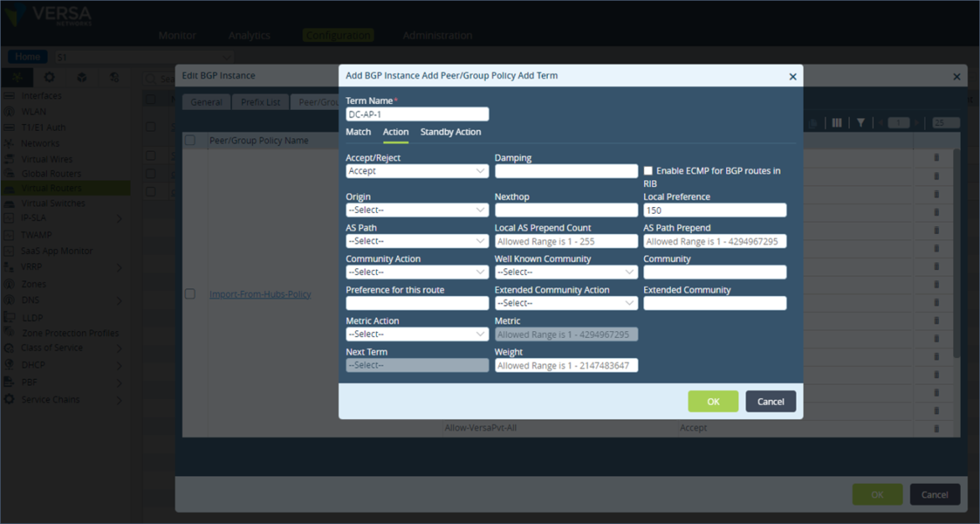This screenshot has width=980, height=524.
Task: Switch to the Match tab
Action: click(358, 132)
